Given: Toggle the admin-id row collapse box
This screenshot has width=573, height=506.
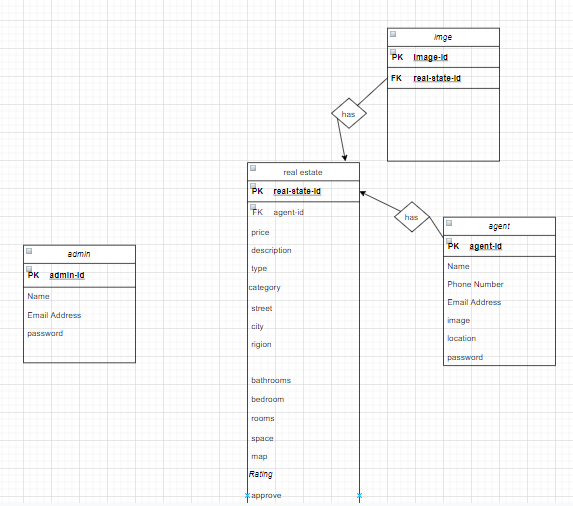Looking at the screenshot, I should (x=29, y=269).
